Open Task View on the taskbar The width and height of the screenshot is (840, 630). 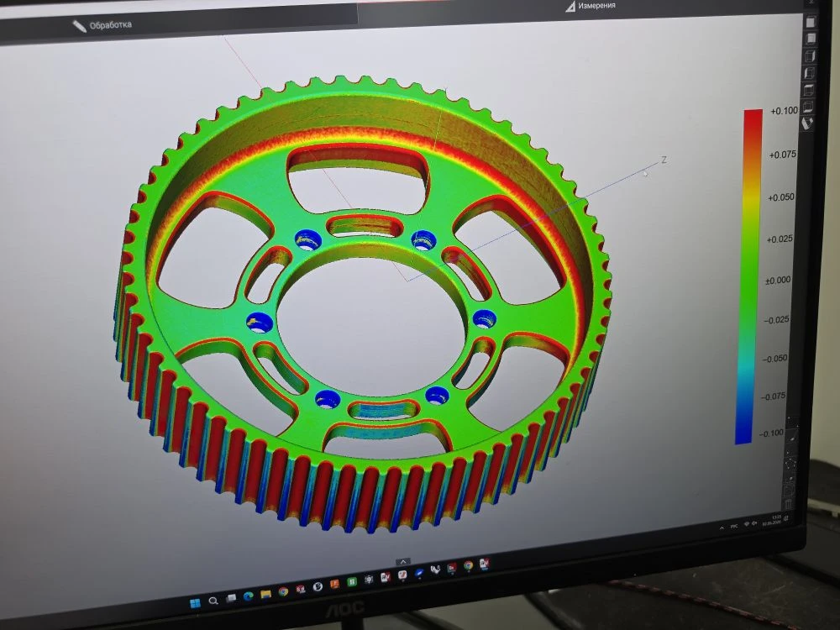pyautogui.click(x=231, y=598)
